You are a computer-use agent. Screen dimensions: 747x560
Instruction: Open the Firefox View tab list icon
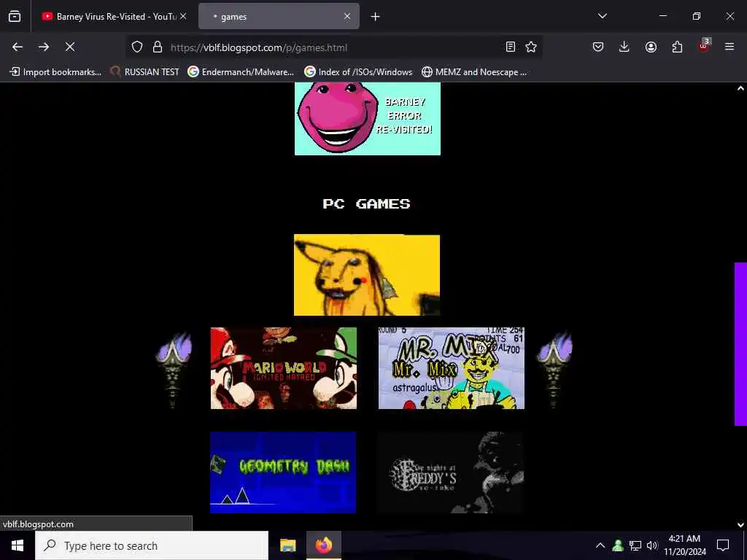click(15, 17)
